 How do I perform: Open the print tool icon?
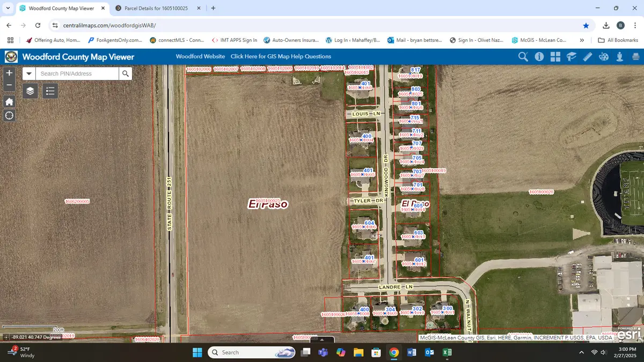point(636,56)
